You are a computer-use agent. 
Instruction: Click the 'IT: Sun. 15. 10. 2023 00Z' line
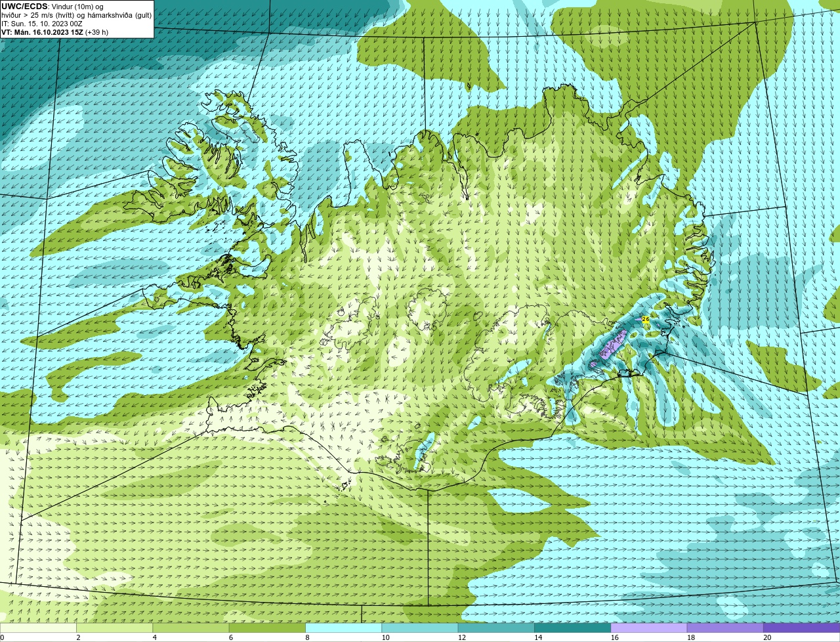pyautogui.click(x=42, y=24)
